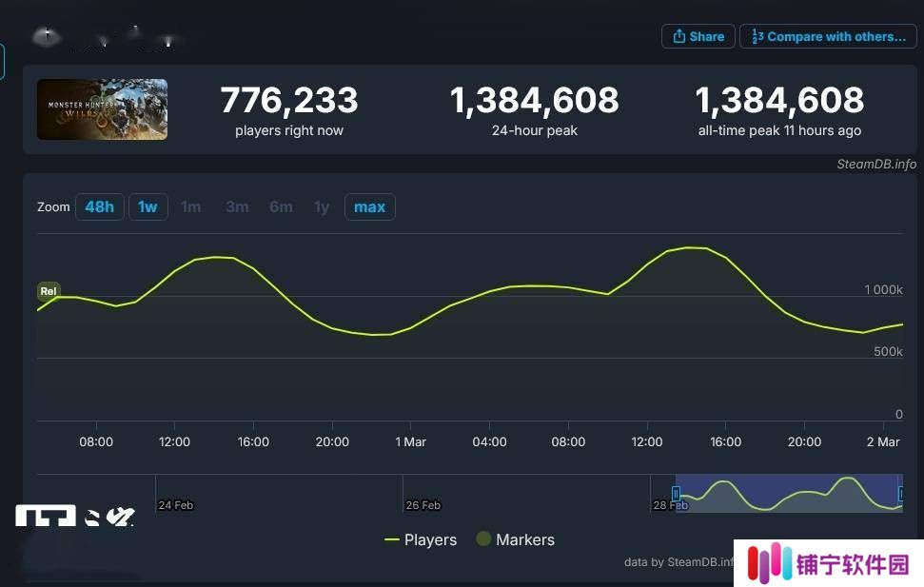The width and height of the screenshot is (924, 587).
Task: Click the 1000k y-axis label
Action: click(x=883, y=289)
